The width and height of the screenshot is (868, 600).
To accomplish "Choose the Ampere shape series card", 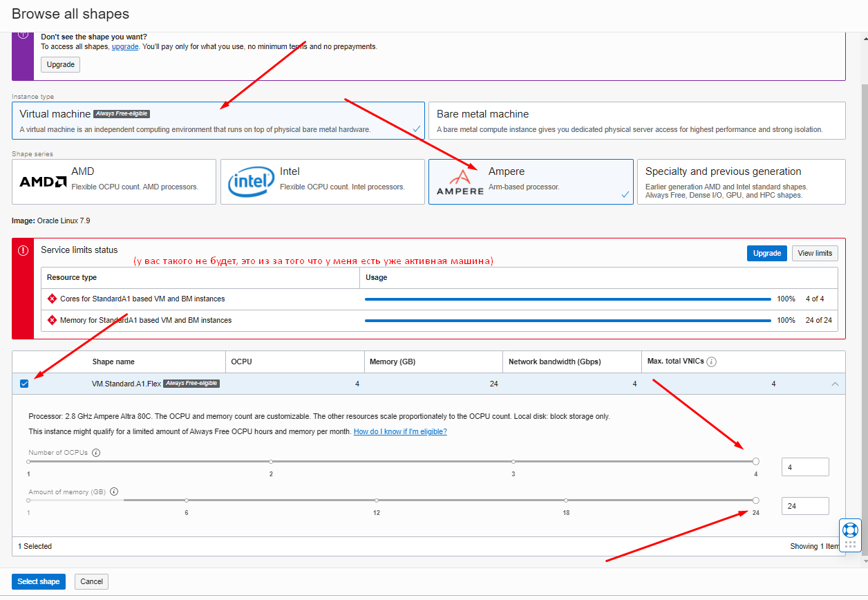I will 531,182.
